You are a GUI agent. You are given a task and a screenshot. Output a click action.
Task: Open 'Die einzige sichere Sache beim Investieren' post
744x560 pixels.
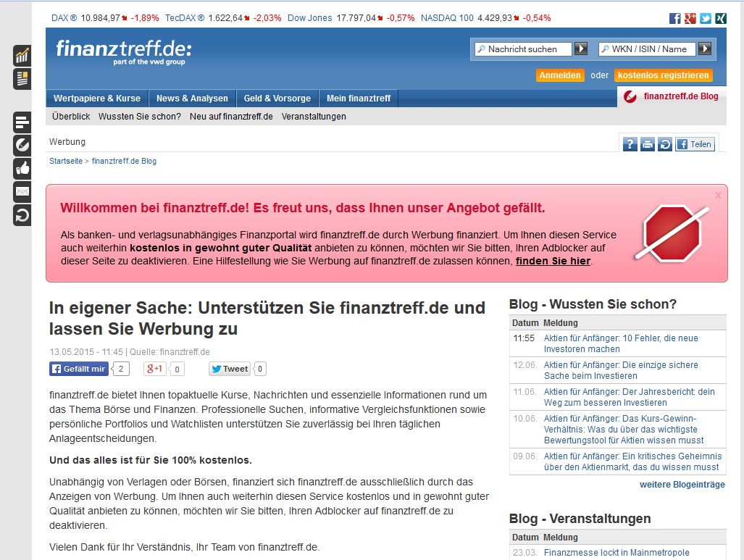click(x=621, y=370)
